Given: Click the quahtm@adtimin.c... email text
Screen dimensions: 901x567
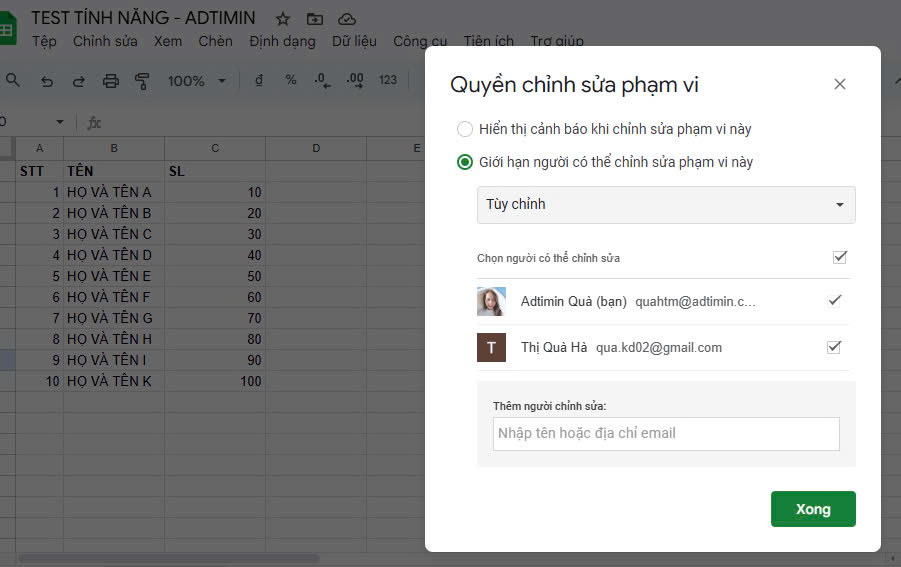Looking at the screenshot, I should point(695,302).
